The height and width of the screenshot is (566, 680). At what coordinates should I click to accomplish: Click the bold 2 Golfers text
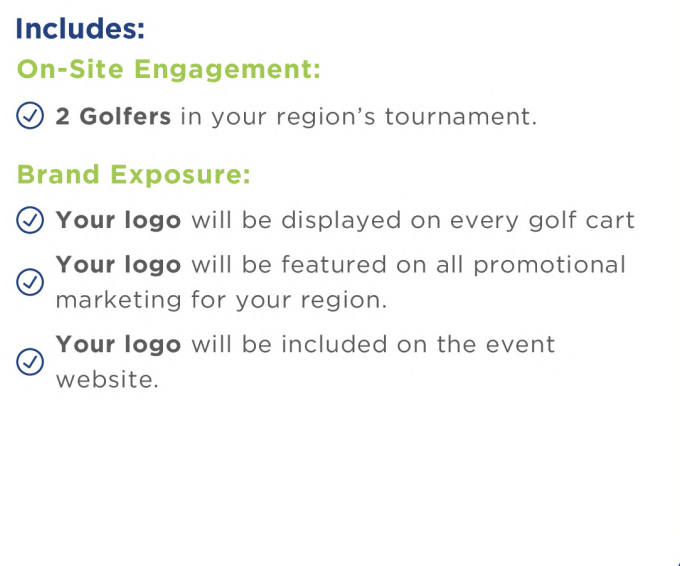[113, 116]
